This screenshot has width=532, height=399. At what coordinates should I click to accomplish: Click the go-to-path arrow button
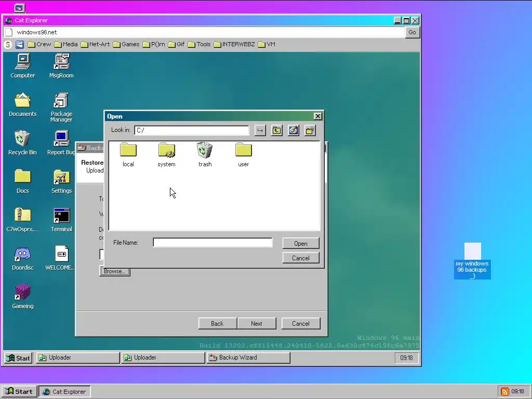point(260,130)
